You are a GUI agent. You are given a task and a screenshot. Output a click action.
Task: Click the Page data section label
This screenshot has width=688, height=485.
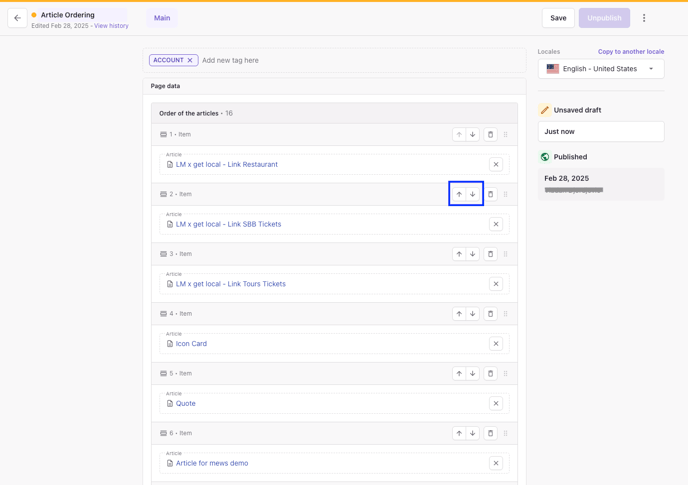165,86
